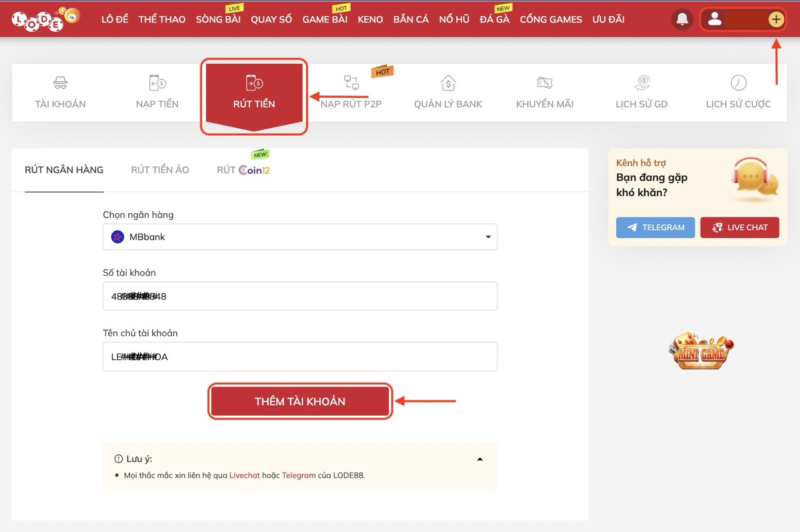This screenshot has width=800, height=532.
Task: Click the Telegram support button
Action: pyautogui.click(x=655, y=228)
